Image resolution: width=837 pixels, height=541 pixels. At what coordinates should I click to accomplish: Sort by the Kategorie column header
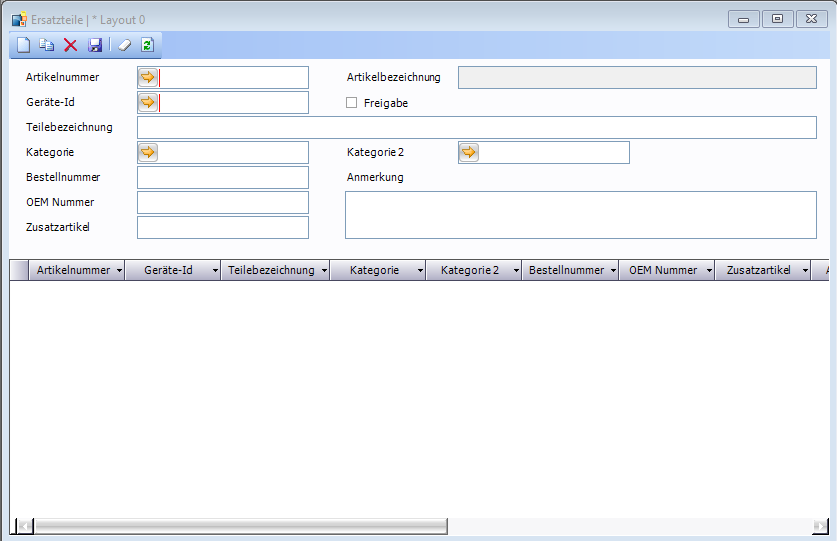[374, 270]
